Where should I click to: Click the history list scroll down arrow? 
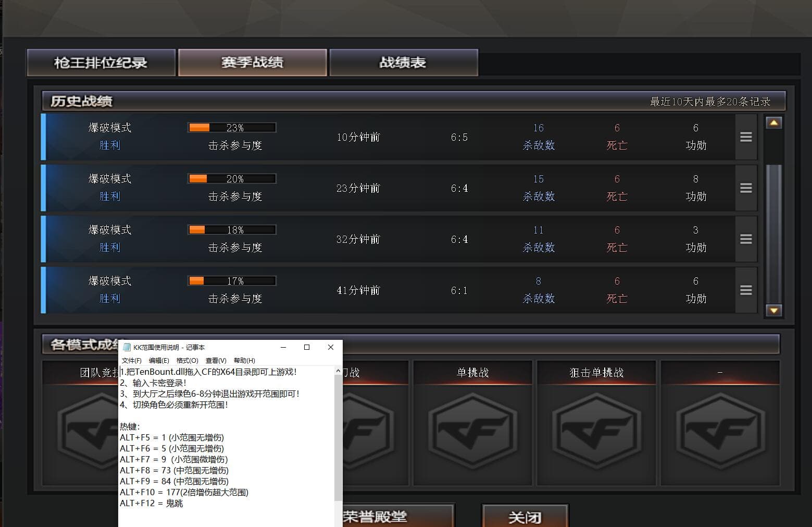(774, 310)
